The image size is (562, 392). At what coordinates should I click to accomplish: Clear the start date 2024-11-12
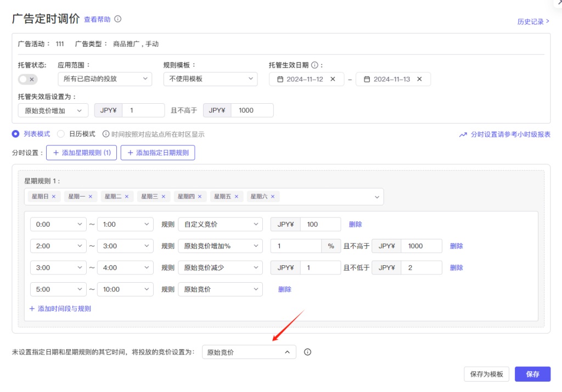point(333,79)
